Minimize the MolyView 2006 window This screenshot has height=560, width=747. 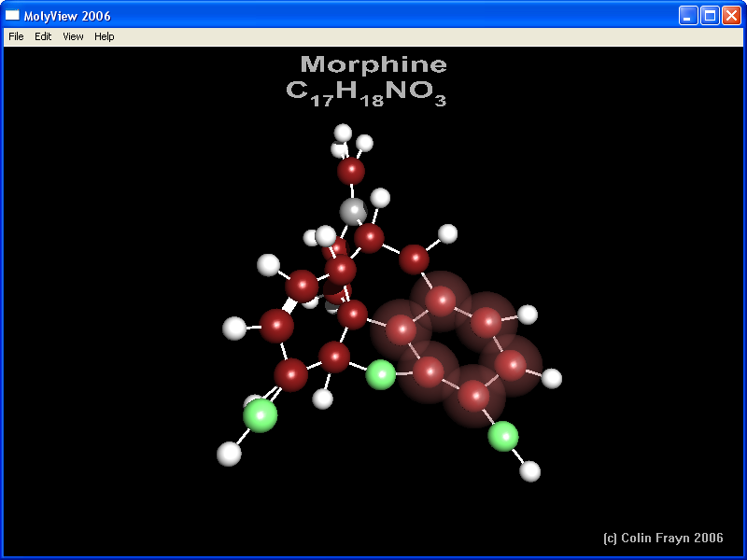pos(687,16)
